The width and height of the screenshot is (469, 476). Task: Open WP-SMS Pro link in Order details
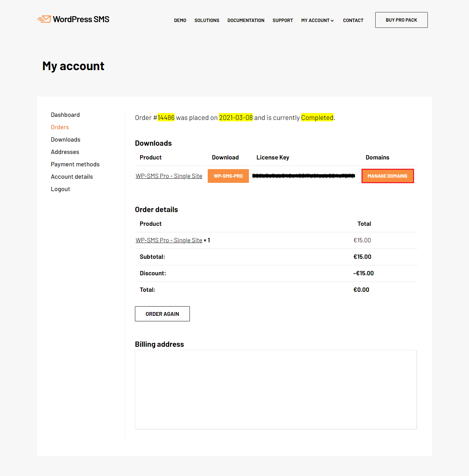point(169,240)
